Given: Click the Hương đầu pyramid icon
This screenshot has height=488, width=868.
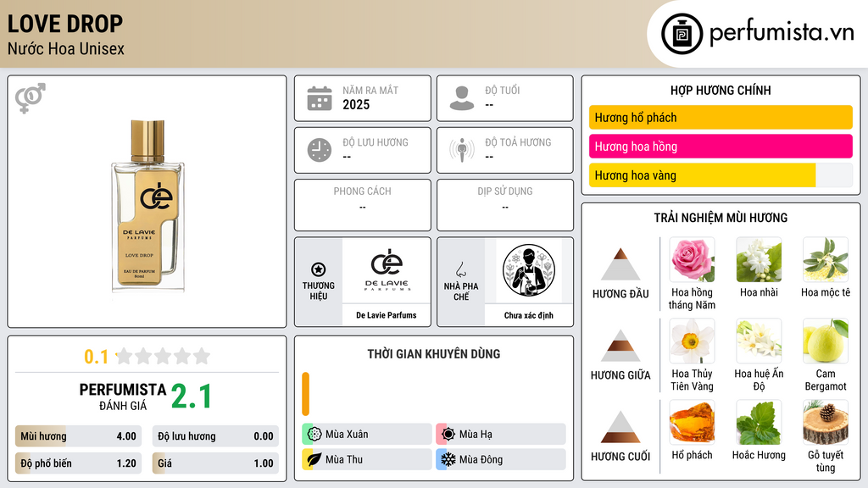Looking at the screenshot, I should [620, 264].
